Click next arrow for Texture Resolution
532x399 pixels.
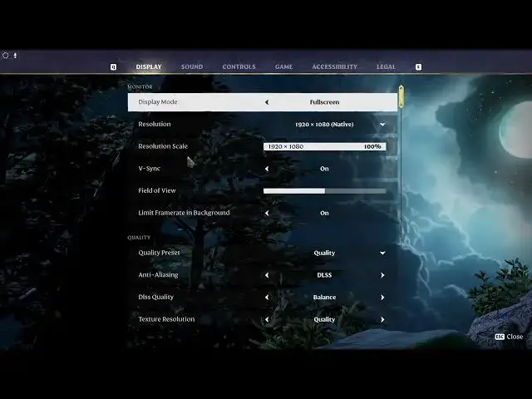click(382, 319)
